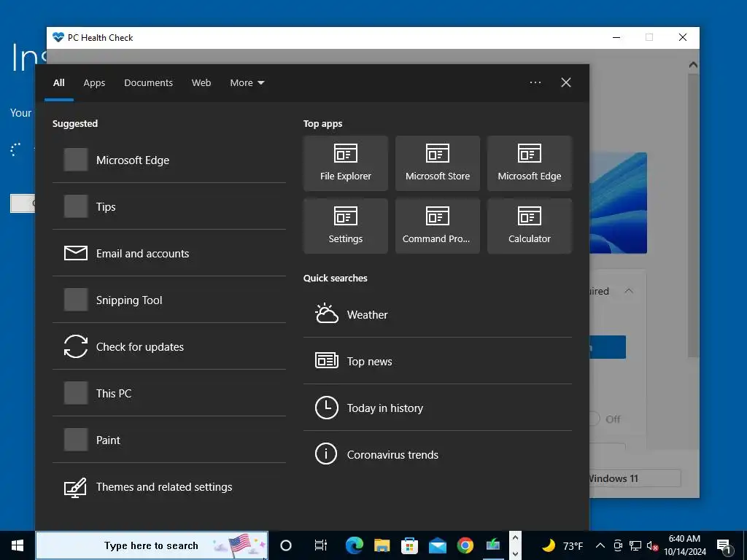
Task: Open File Explorer from taskbar
Action: pos(382,545)
